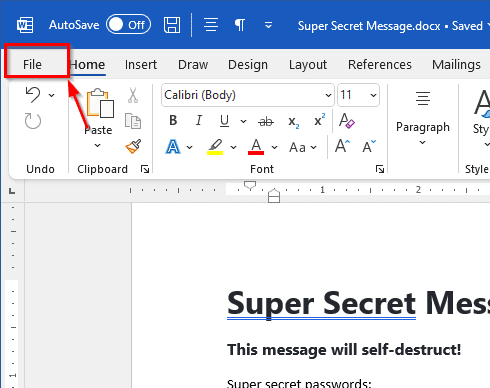Expand the Undo history dropdown arrow

(x=52, y=95)
